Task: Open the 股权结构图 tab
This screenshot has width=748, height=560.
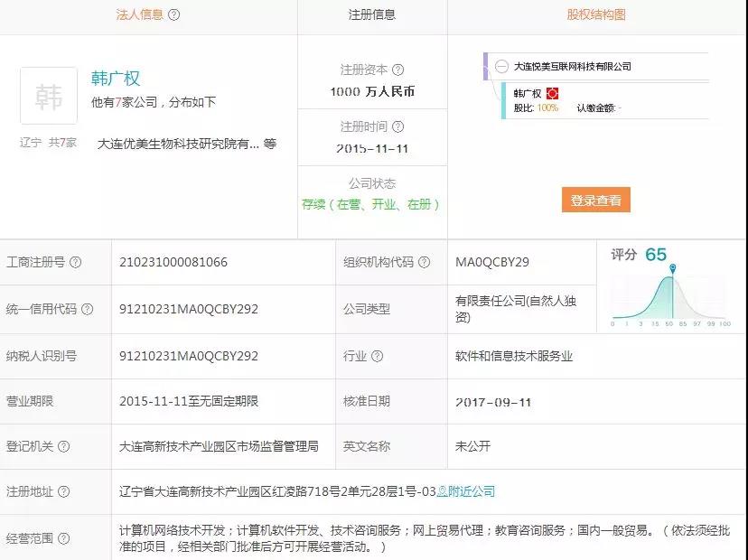Action: (x=596, y=14)
